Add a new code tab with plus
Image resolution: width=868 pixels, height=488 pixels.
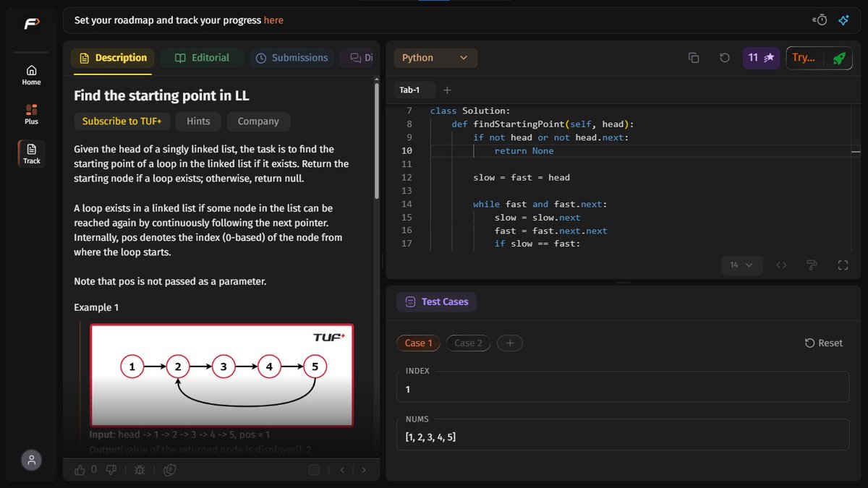click(447, 90)
